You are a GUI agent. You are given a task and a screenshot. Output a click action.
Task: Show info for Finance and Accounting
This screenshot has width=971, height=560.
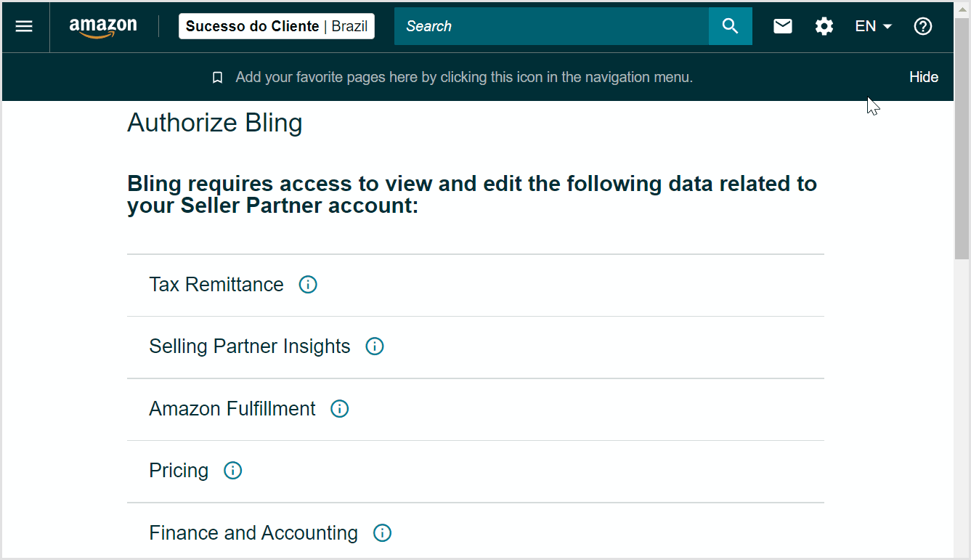pos(382,533)
